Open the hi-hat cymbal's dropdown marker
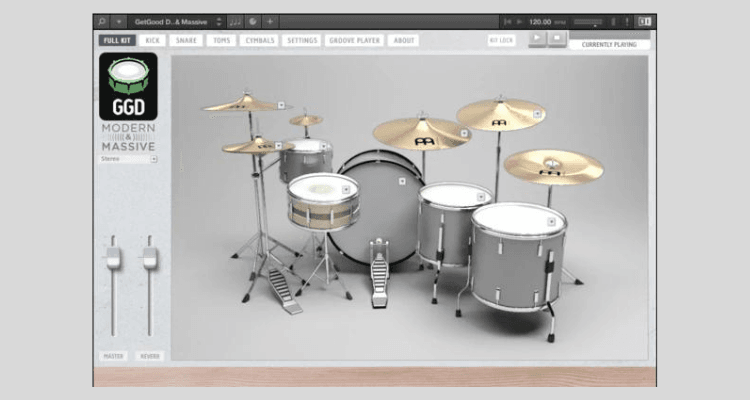Viewport: 750px width, 400px height. pos(278,145)
